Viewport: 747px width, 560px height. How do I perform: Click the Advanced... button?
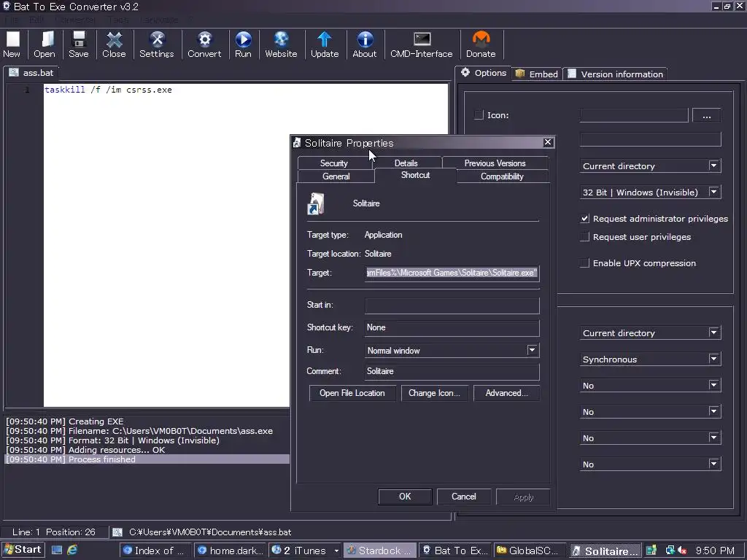(506, 393)
